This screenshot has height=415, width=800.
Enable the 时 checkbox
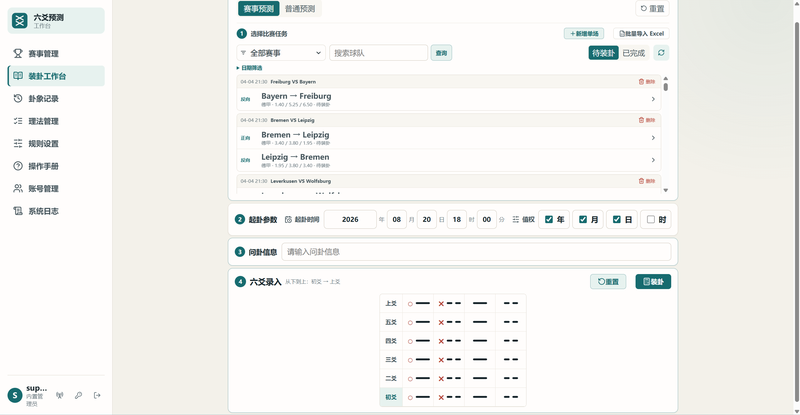pyautogui.click(x=651, y=219)
